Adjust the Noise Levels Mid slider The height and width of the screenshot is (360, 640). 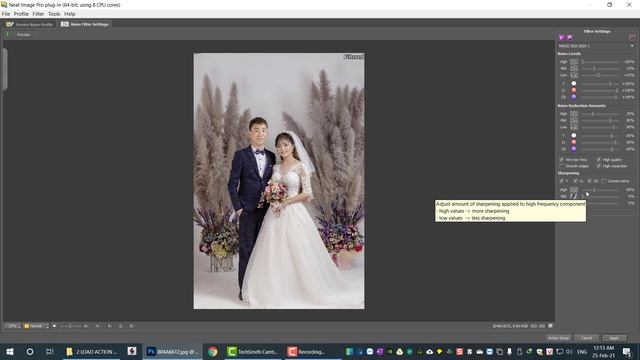point(600,69)
